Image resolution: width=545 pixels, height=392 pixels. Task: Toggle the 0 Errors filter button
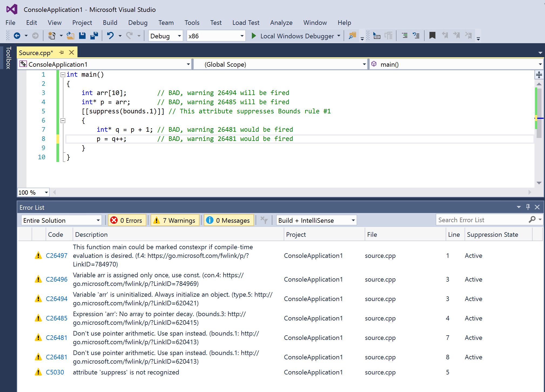pyautogui.click(x=127, y=220)
